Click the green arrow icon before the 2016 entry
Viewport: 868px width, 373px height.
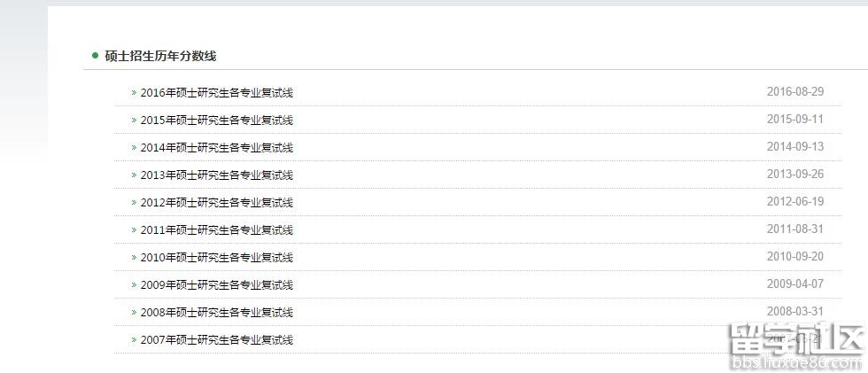pyautogui.click(x=134, y=92)
